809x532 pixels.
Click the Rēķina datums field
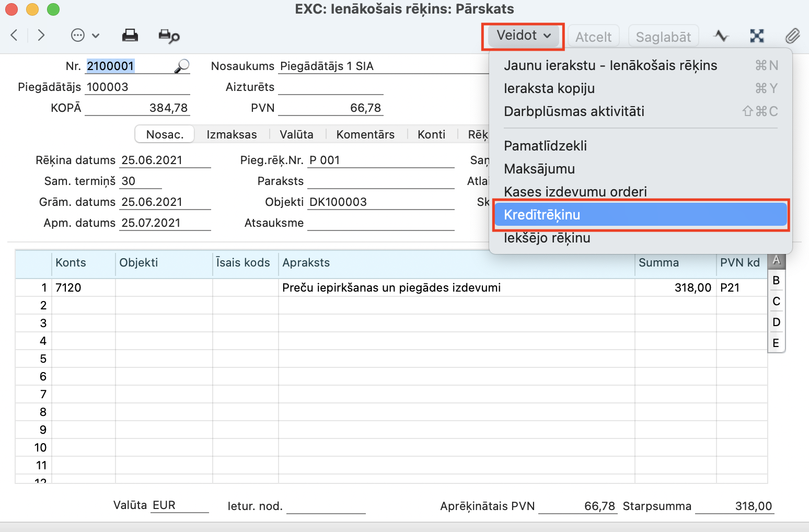pyautogui.click(x=165, y=160)
